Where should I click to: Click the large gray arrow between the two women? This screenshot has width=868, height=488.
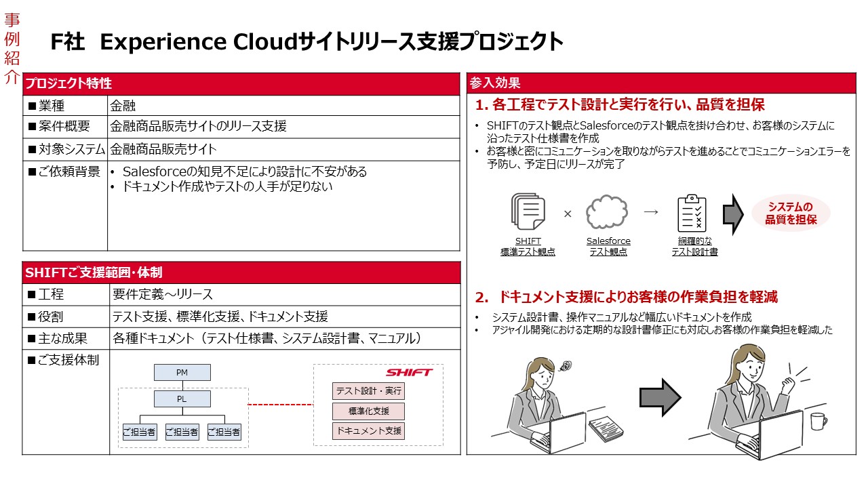[660, 397]
